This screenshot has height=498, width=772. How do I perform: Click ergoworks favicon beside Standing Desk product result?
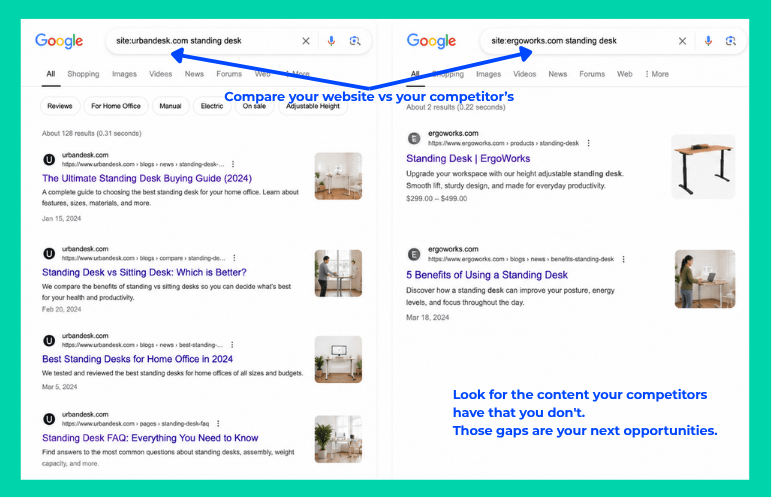pyautogui.click(x=415, y=138)
